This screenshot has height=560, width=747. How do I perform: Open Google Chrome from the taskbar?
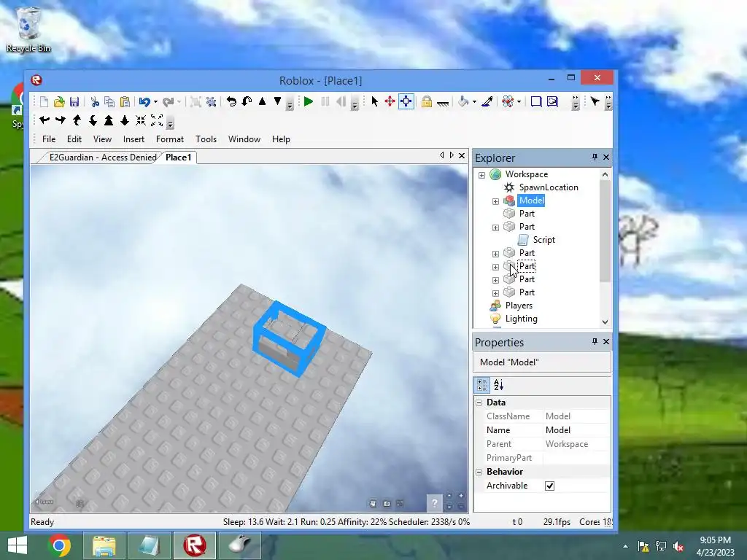pos(59,545)
